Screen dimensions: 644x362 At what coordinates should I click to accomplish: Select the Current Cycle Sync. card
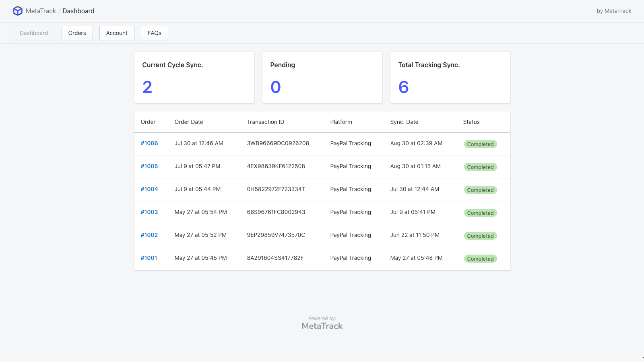pyautogui.click(x=194, y=78)
